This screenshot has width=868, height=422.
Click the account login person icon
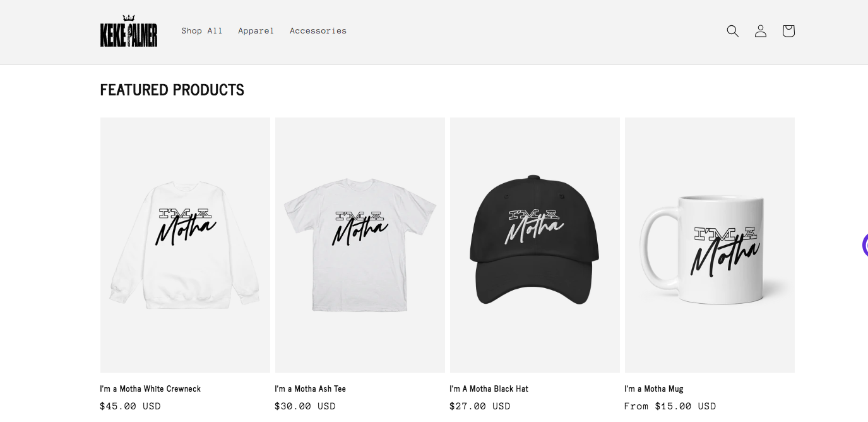[x=761, y=31]
